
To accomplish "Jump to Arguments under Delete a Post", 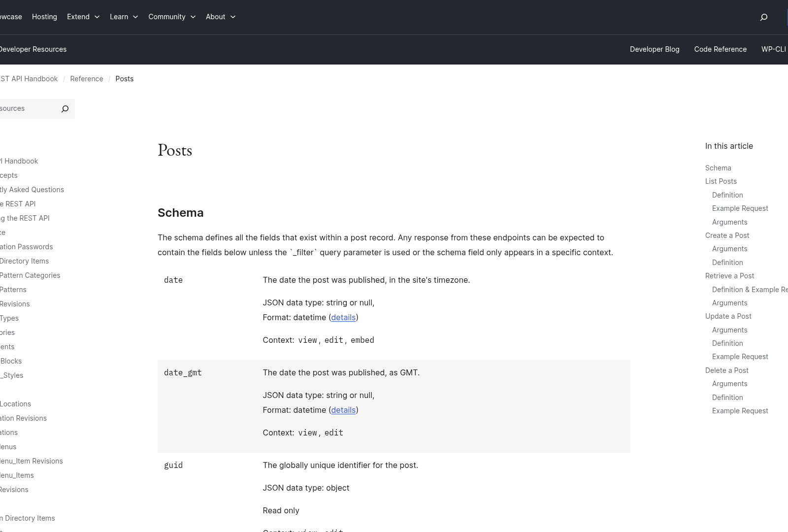I will (x=730, y=384).
